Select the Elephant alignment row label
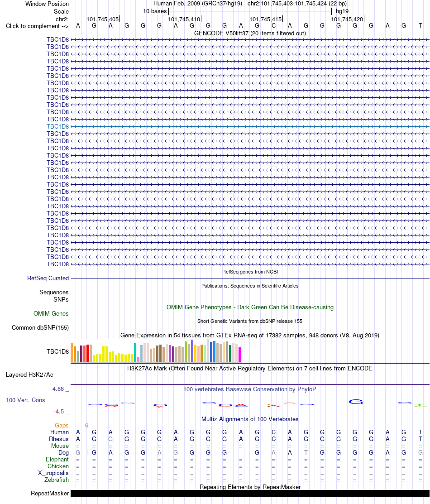 (x=57, y=460)
